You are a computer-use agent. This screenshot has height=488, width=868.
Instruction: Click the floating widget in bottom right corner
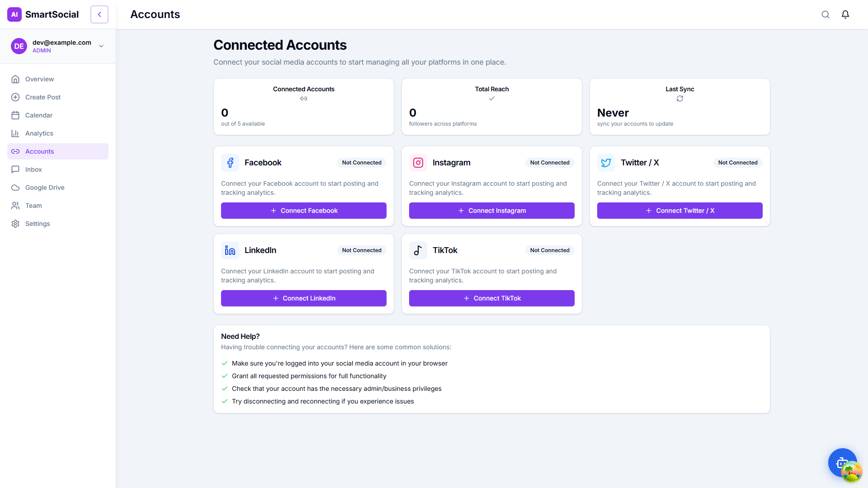coord(842,463)
